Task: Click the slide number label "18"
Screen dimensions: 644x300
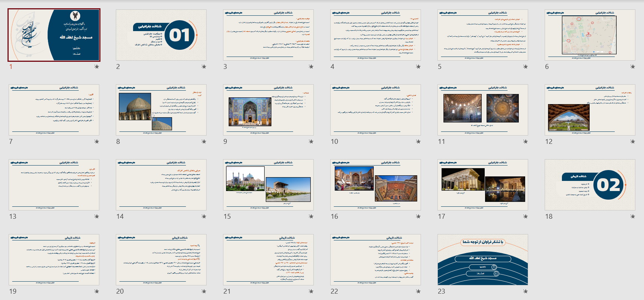Action: 549,216
